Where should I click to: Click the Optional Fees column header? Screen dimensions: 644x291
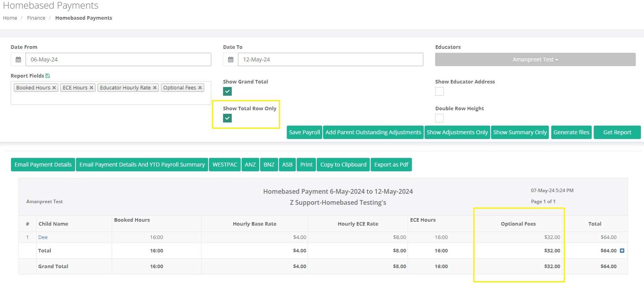coord(518,224)
